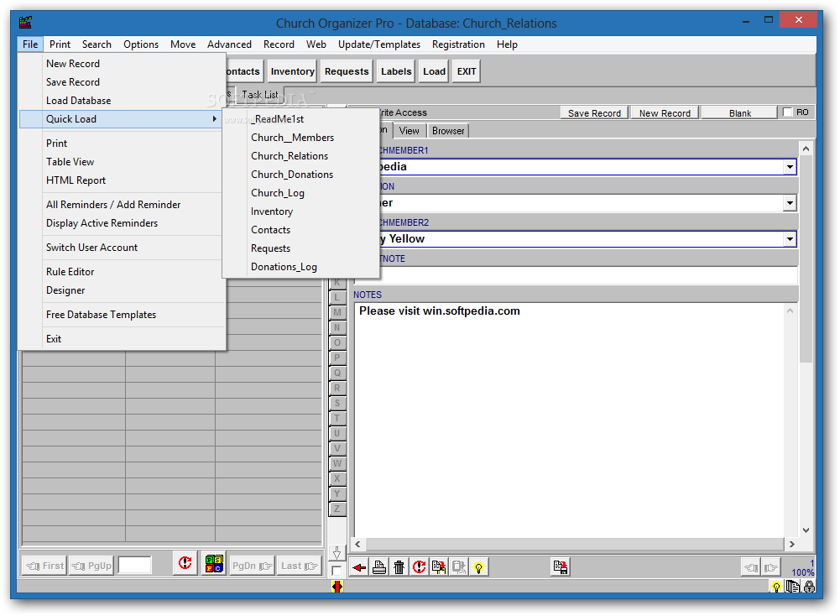Open the Search menu
840x616 pixels.
tap(97, 44)
